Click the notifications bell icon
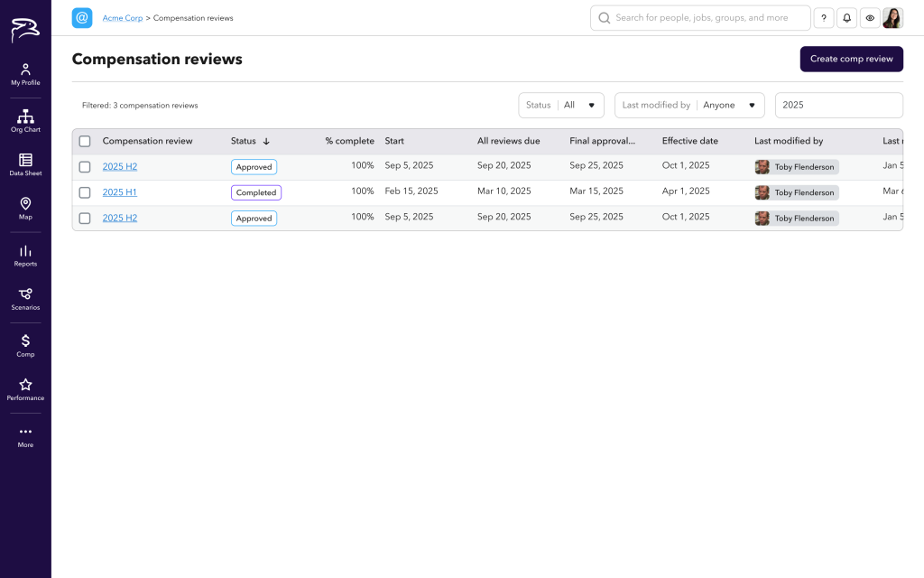The image size is (924, 578). (x=846, y=18)
